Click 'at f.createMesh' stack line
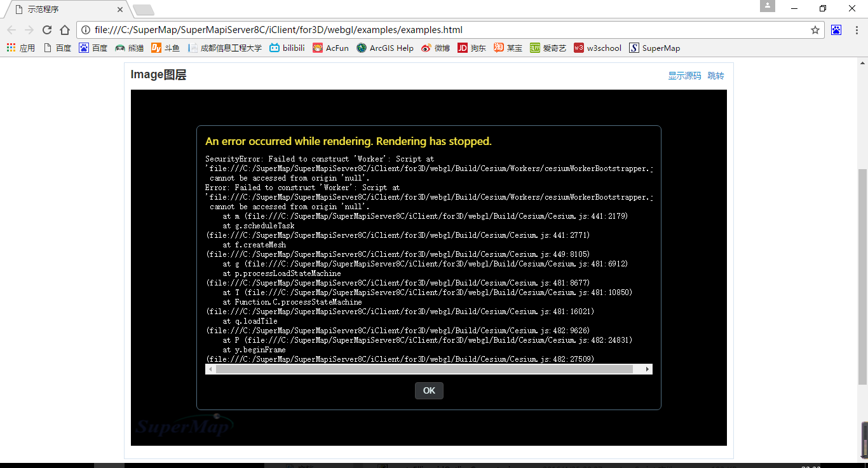This screenshot has height=468, width=868. click(254, 245)
